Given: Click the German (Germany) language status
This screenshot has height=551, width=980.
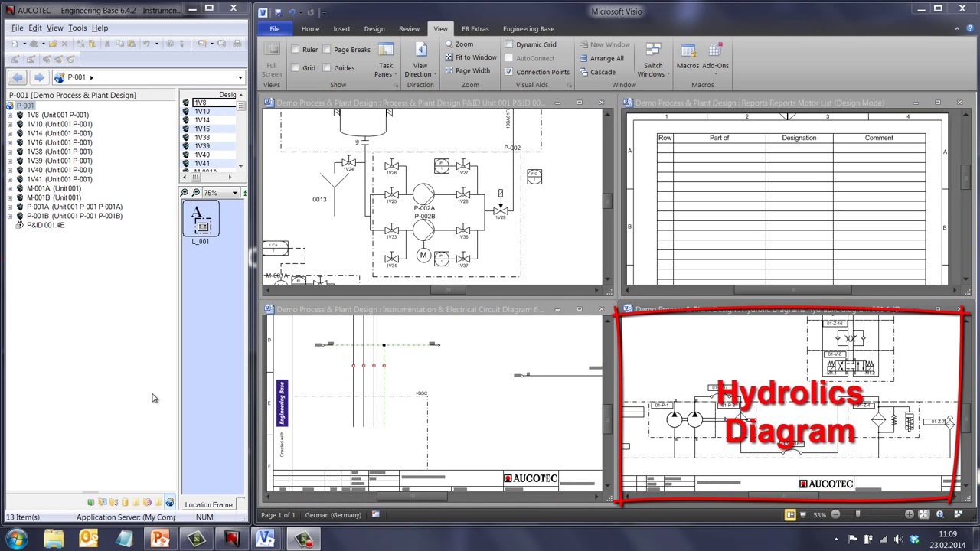Looking at the screenshot, I should click(x=333, y=515).
